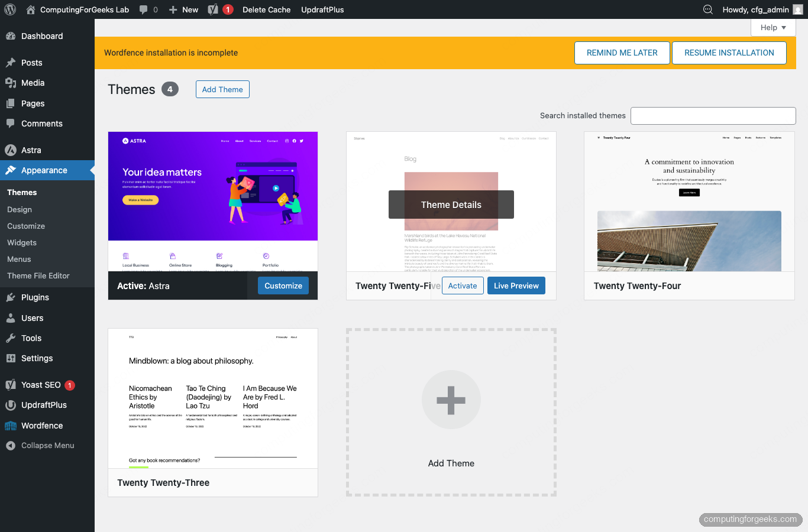Click Delete Cache in the admin bar
This screenshot has height=532, width=808.
[266, 9]
